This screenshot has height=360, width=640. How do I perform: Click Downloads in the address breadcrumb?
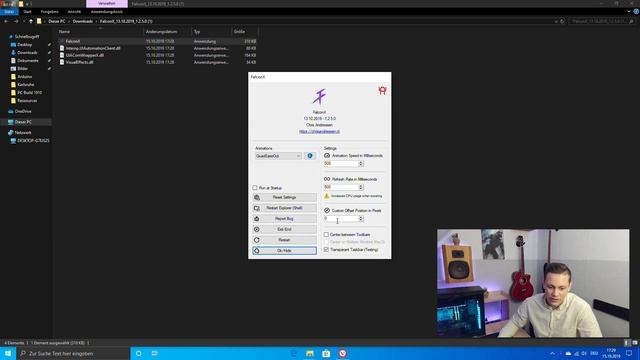point(82,21)
